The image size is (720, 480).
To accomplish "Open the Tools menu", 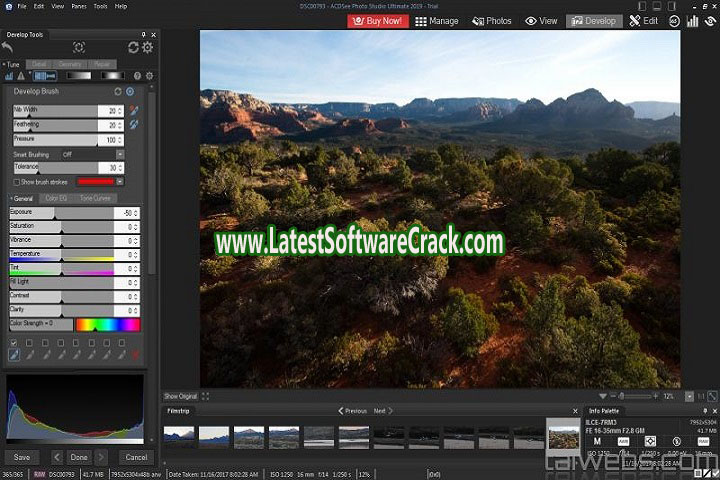I will point(100,6).
